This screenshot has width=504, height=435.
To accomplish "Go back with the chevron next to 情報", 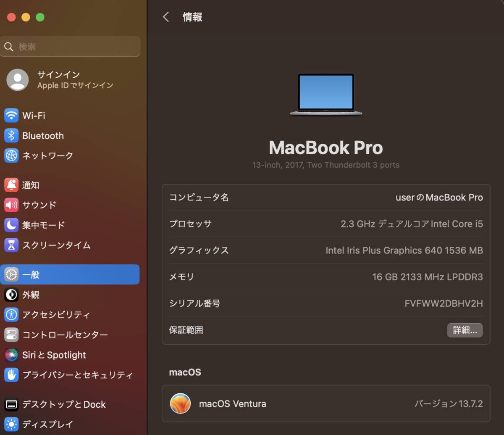I will (166, 17).
